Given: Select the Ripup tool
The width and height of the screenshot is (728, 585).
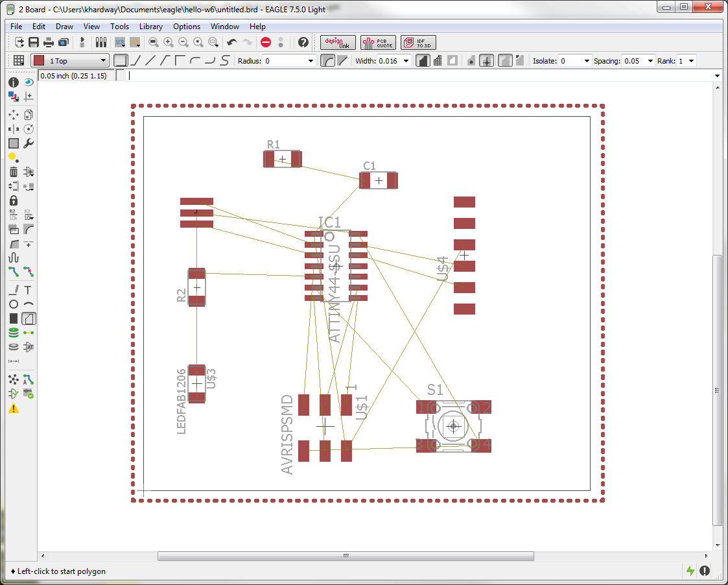Looking at the screenshot, I should (x=29, y=272).
